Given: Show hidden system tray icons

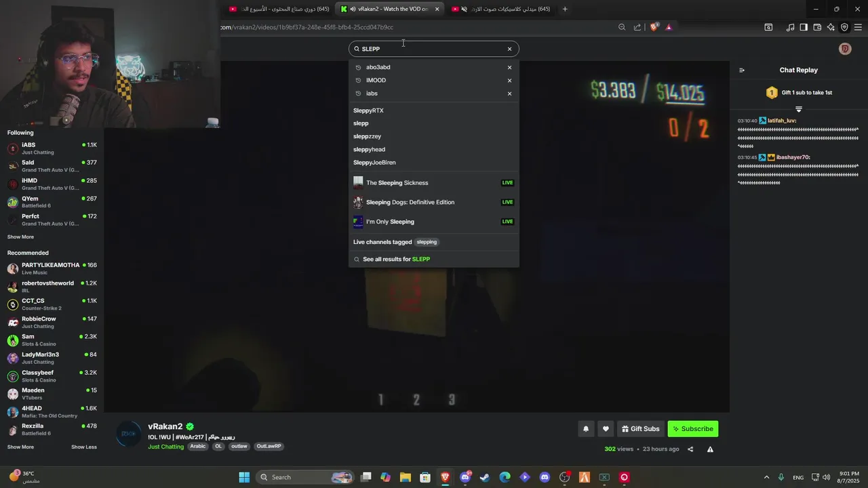Looking at the screenshot, I should point(766,477).
